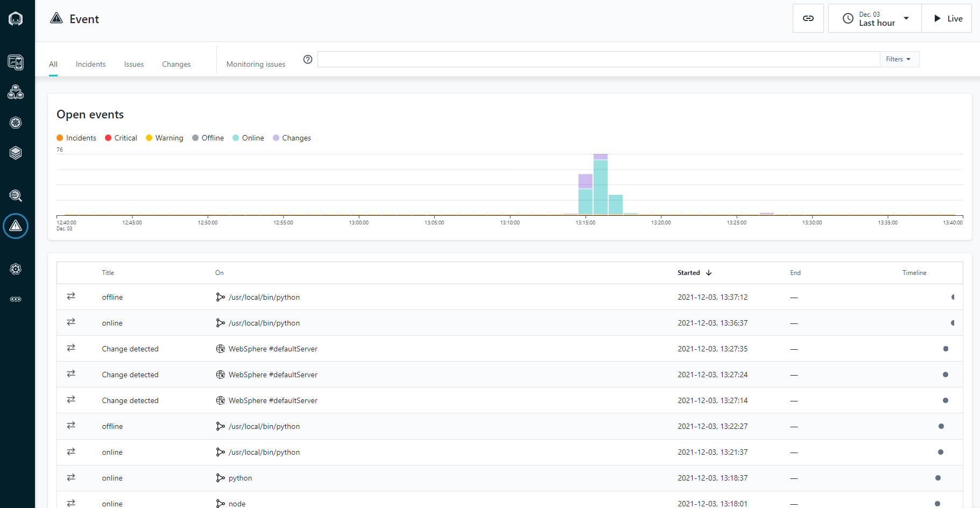
Task: Open WebSphere #defaultServer link at 13:27:24
Action: (x=273, y=375)
